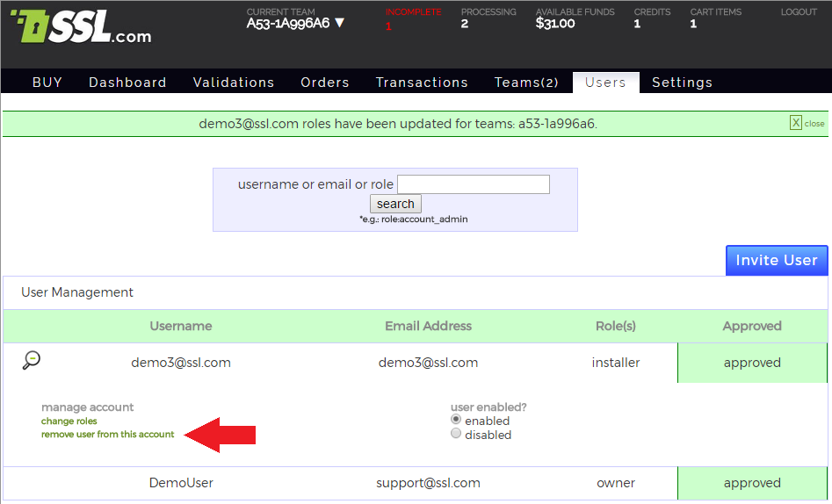This screenshot has width=832, height=504.
Task: View the Transactions tab
Action: coord(422,83)
